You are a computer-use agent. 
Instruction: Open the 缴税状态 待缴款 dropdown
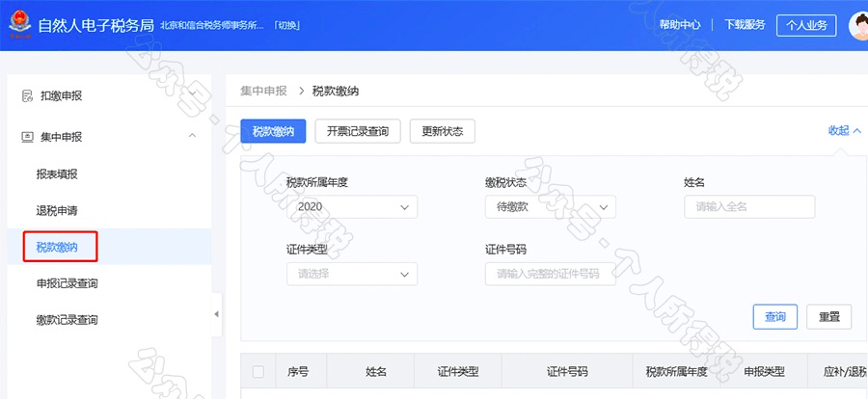(x=550, y=207)
